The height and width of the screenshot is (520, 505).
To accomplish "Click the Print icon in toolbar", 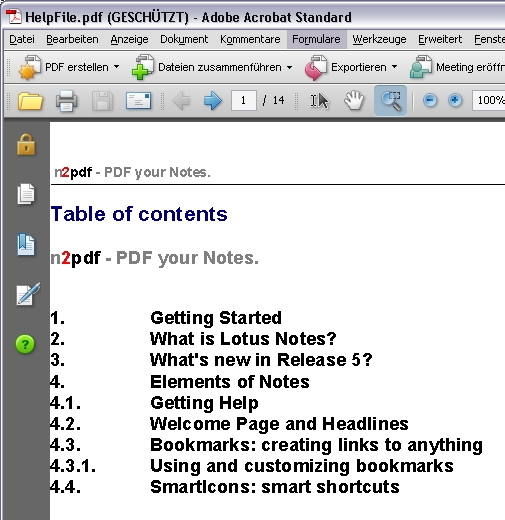I will click(x=66, y=101).
